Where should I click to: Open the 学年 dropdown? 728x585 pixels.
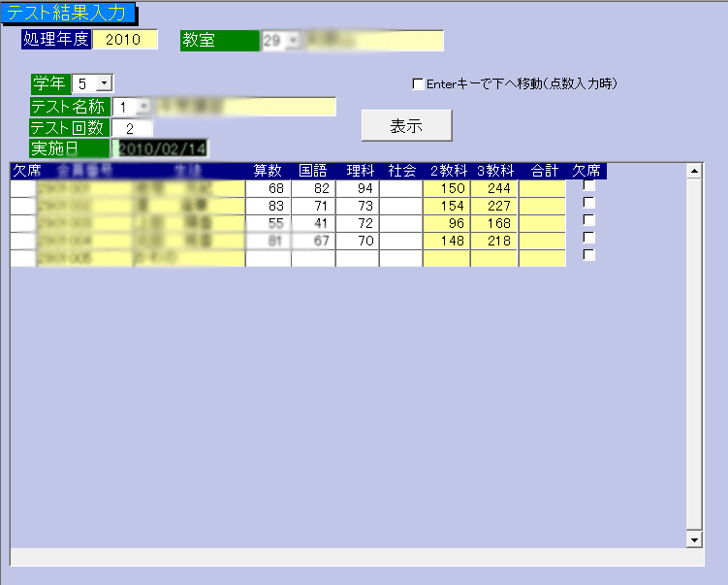(x=105, y=84)
